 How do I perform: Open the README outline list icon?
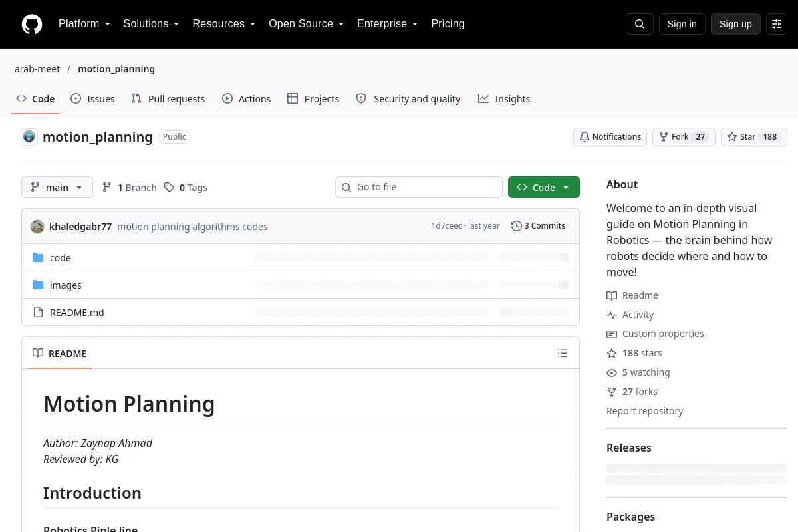click(x=563, y=354)
